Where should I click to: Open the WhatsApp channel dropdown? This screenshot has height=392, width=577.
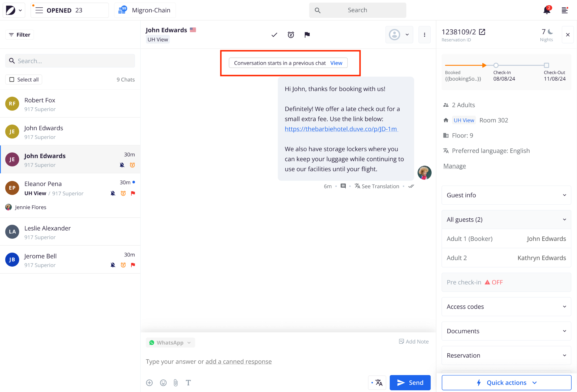pyautogui.click(x=170, y=342)
